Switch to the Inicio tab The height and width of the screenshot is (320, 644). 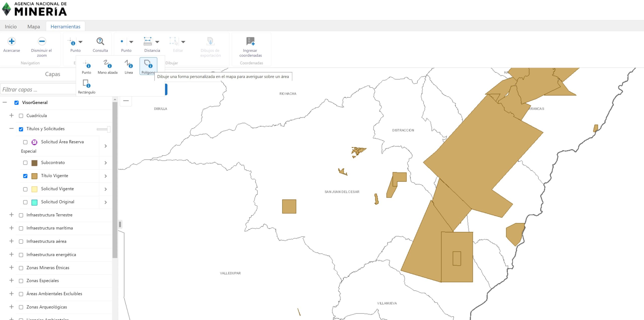11,26
